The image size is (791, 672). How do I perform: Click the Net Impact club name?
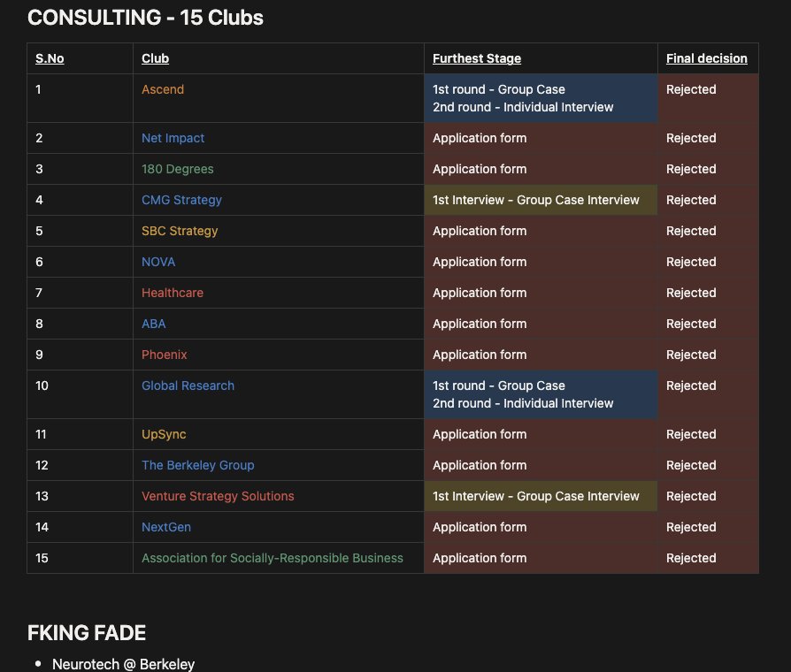point(173,138)
